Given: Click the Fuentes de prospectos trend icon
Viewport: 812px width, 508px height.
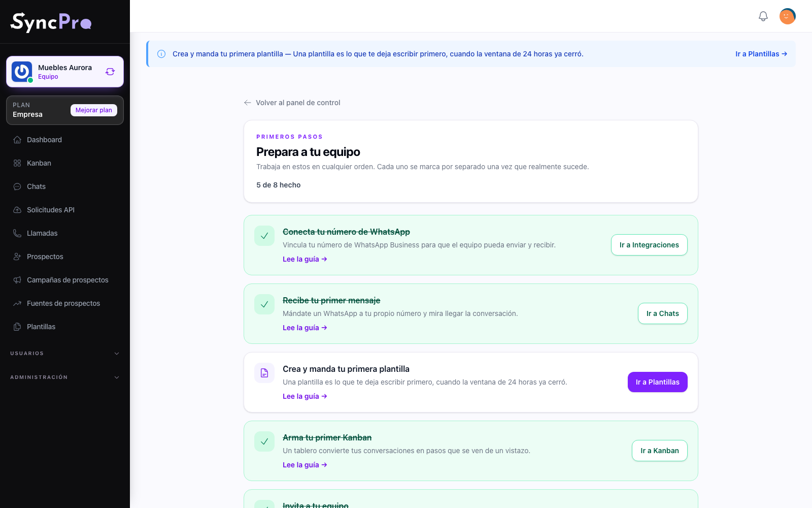Looking at the screenshot, I should pos(17,303).
